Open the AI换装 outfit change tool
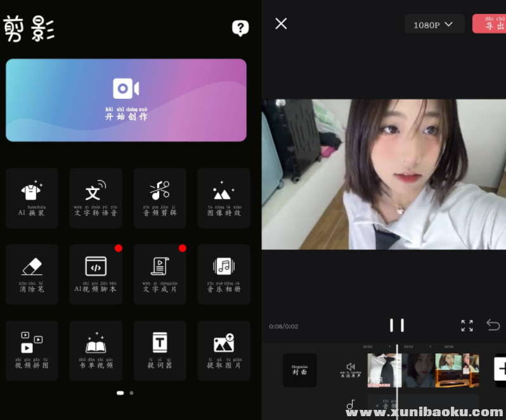The width and height of the screenshot is (506, 420). coord(32,198)
